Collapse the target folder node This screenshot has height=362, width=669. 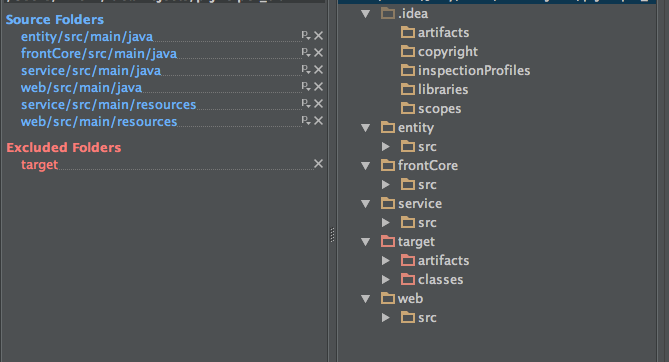(366, 242)
